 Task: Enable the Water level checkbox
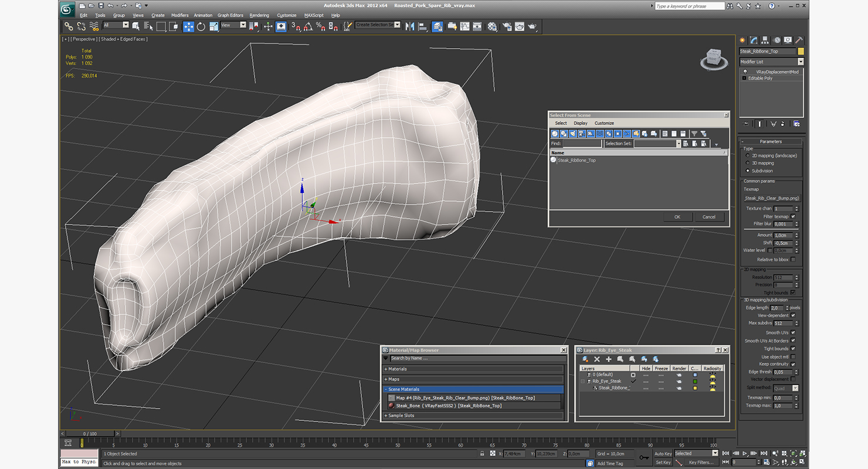771,250
